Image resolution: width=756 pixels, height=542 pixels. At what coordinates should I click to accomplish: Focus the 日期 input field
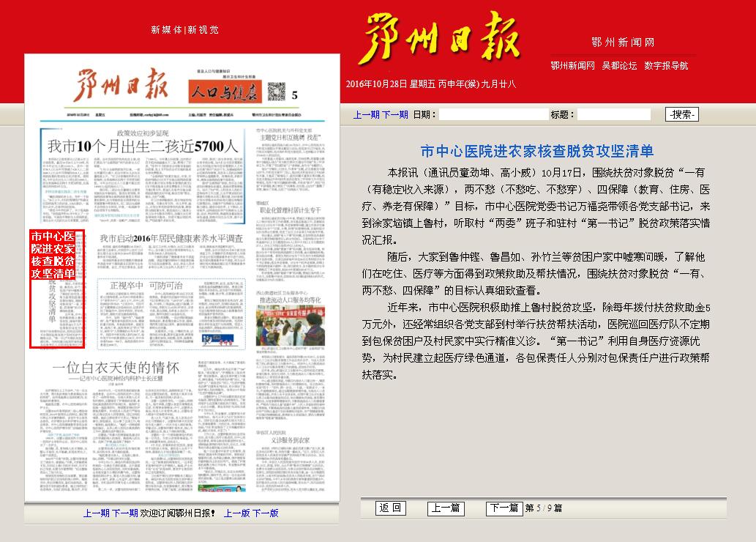click(x=494, y=114)
